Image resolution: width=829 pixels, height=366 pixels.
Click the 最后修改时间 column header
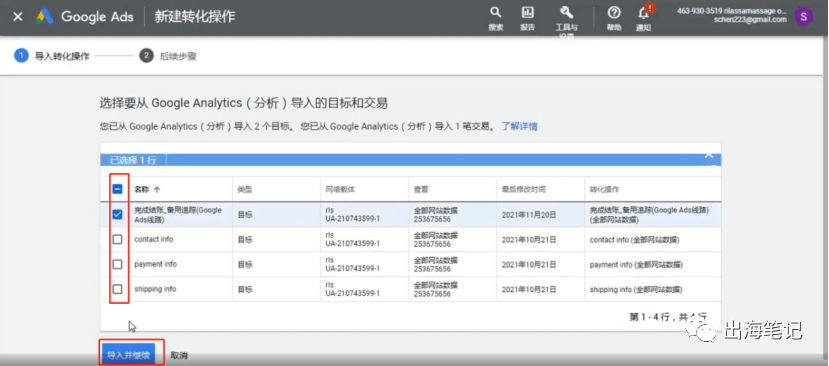pos(523,189)
